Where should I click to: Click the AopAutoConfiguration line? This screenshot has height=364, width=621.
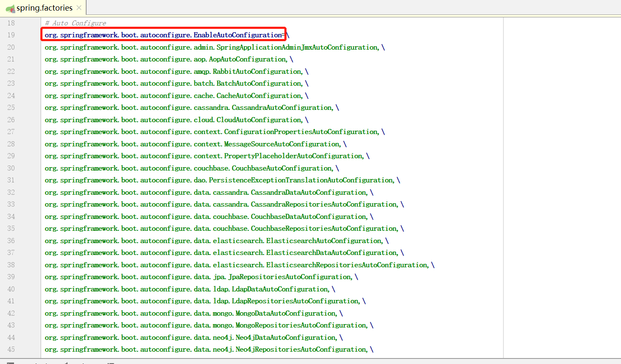(169, 59)
